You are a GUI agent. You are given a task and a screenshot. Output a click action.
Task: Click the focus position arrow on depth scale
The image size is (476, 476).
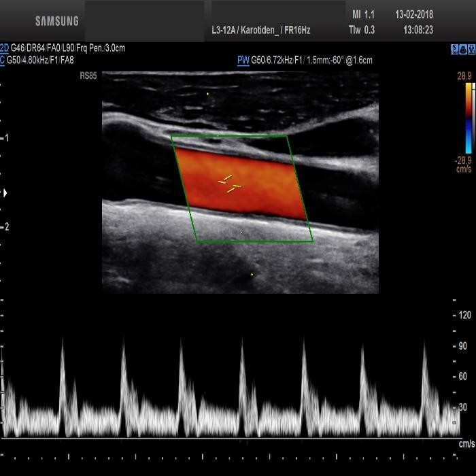(x=6, y=193)
